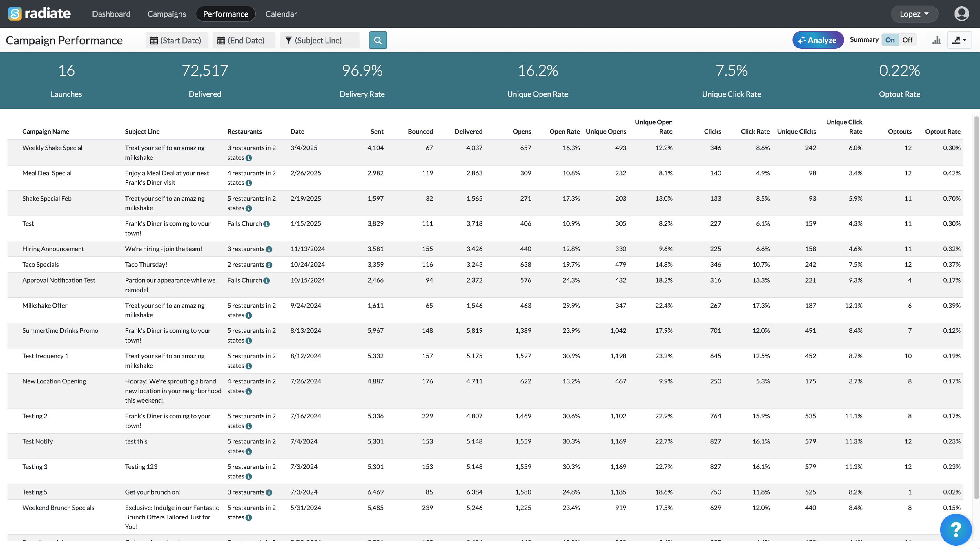Open the Calendar tab
Viewport: 980px width, 549px height.
[281, 14]
